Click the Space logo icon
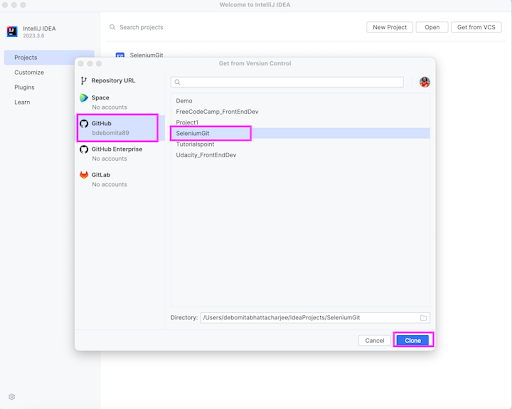The height and width of the screenshot is (409, 512). pos(84,98)
